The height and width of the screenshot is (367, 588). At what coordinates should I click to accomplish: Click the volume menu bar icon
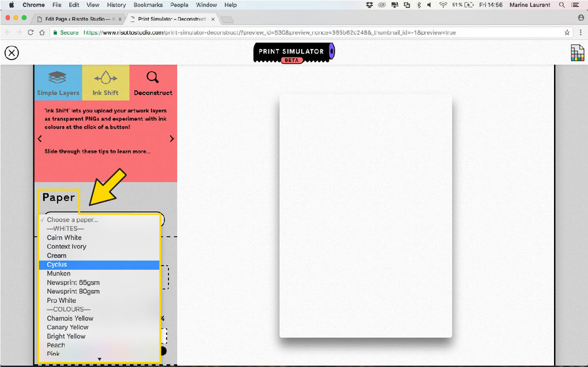[x=429, y=5]
